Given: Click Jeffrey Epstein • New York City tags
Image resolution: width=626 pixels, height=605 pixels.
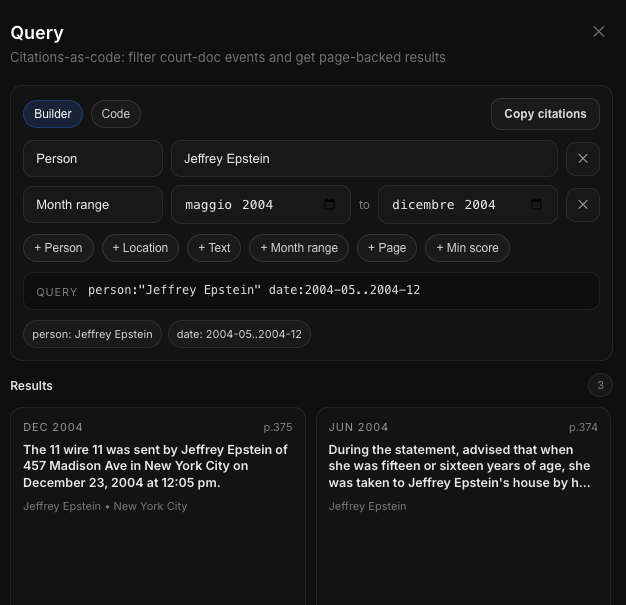Looking at the screenshot, I should (x=105, y=506).
